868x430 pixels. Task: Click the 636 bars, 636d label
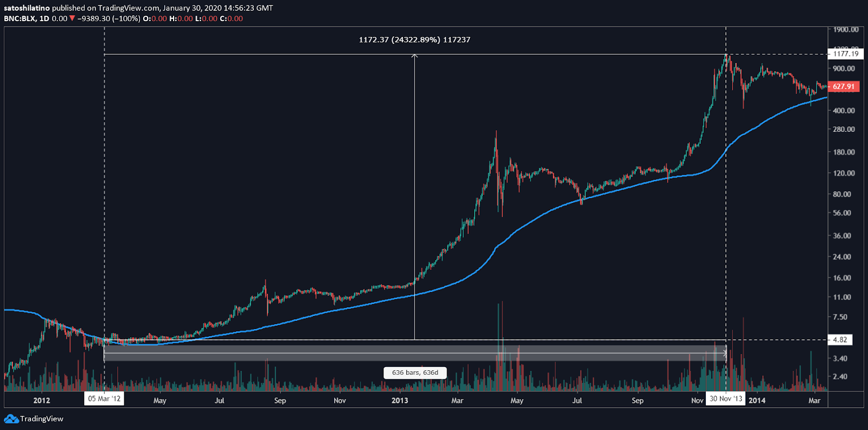[x=415, y=372]
